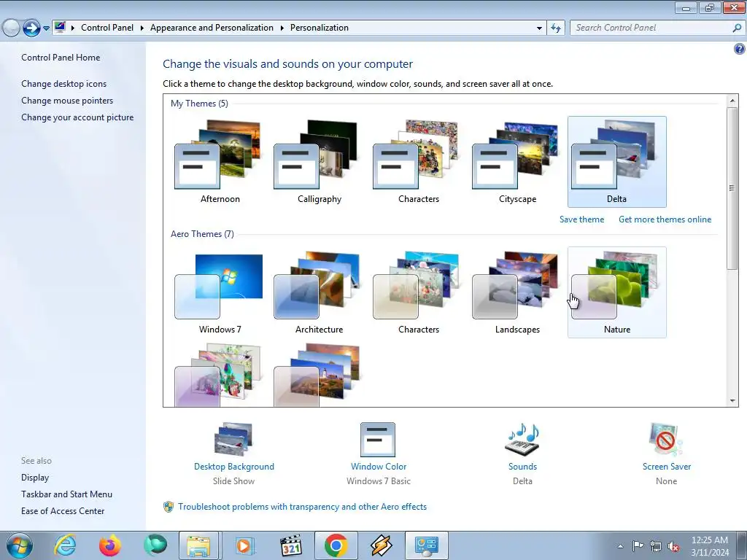Screen dimensions: 747x560
Task: Open Windows Explorer folder in taskbar
Action: (x=198, y=545)
